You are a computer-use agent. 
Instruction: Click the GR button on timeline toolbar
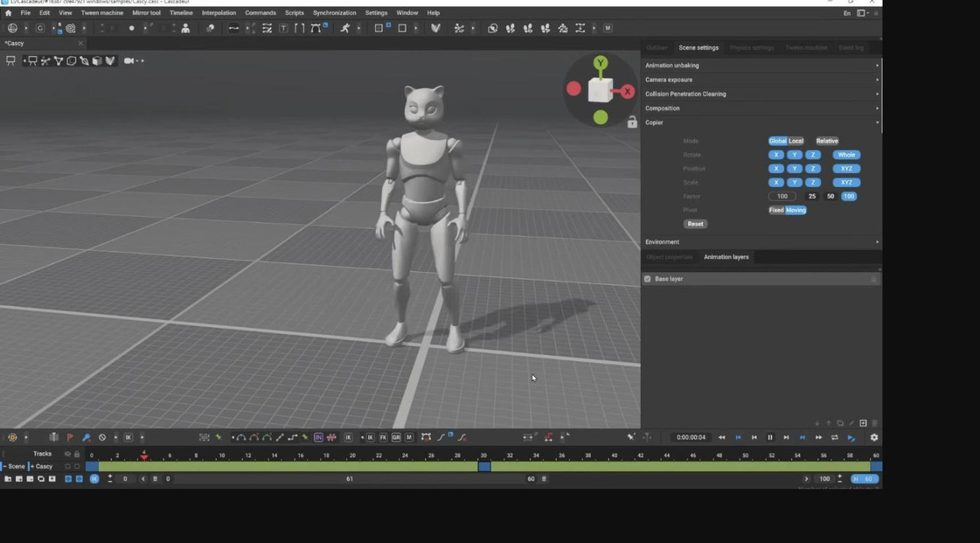(x=396, y=437)
